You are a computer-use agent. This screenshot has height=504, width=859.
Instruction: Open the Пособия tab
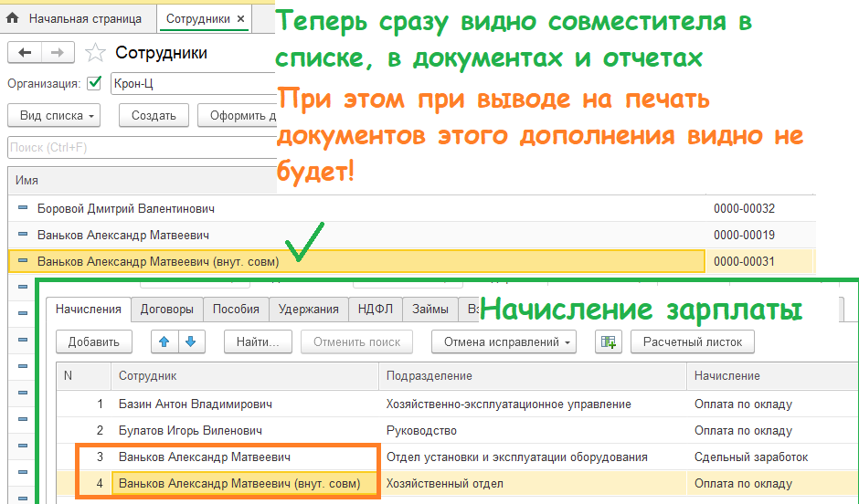236,310
